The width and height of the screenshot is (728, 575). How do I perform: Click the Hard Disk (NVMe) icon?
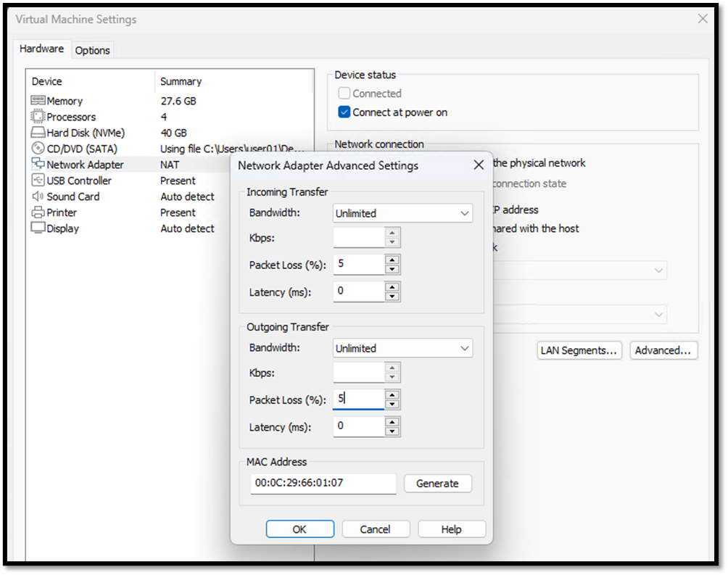[x=37, y=132]
